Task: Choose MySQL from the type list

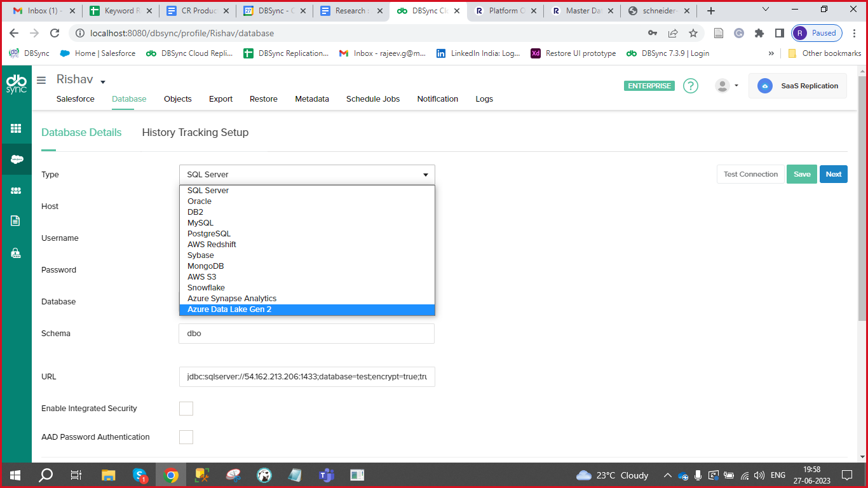Action: coord(307,223)
